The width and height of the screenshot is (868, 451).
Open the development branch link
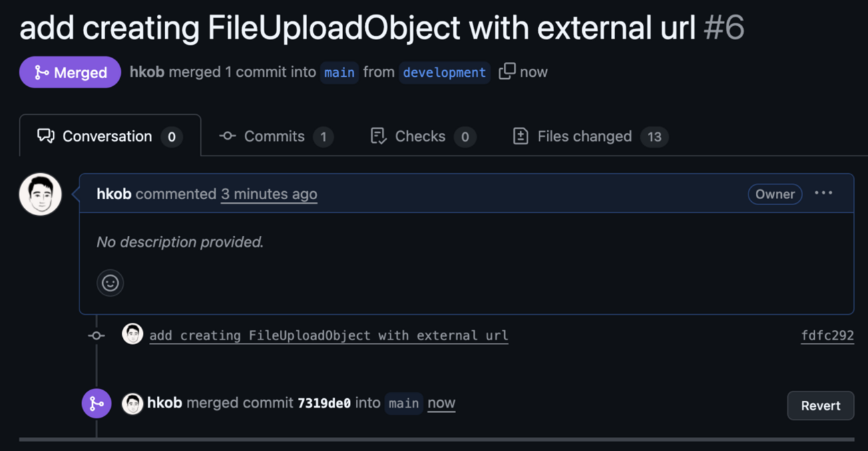tap(444, 72)
